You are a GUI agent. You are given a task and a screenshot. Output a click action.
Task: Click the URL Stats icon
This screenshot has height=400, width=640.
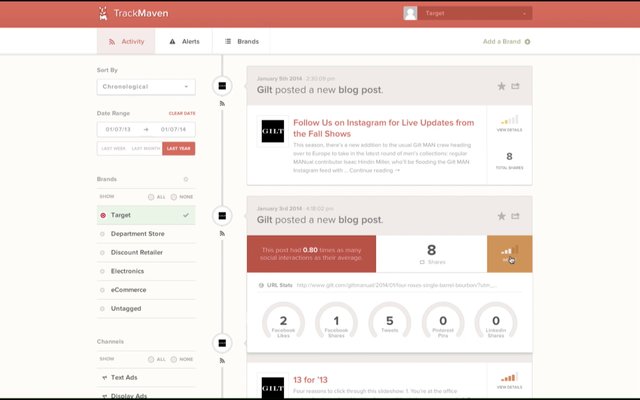click(261, 285)
